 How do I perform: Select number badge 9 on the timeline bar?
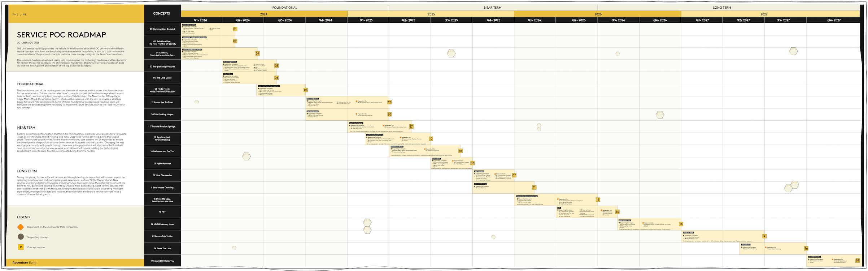click(764, 236)
